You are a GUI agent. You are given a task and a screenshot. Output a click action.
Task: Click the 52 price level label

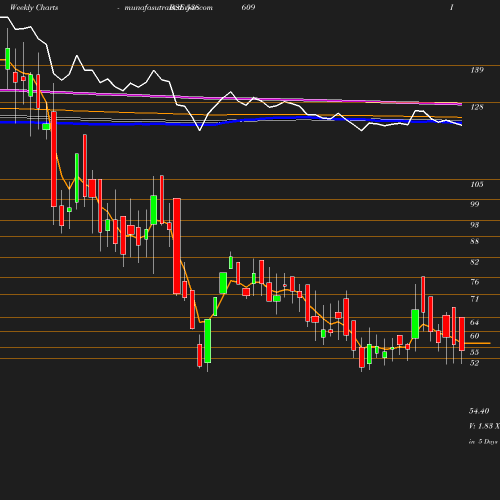pyautogui.click(x=475, y=363)
